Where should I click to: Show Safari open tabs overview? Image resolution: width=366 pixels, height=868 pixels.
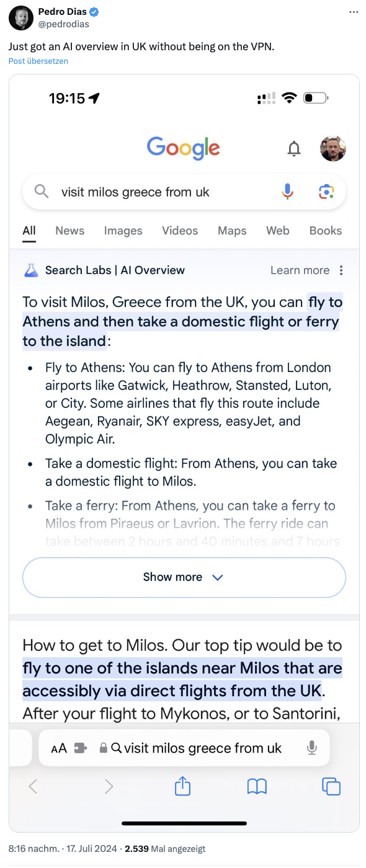coord(331,786)
